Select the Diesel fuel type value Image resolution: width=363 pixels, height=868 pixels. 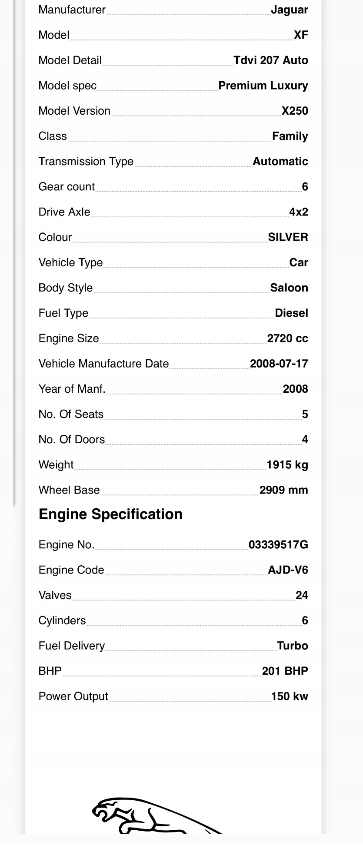(x=291, y=313)
